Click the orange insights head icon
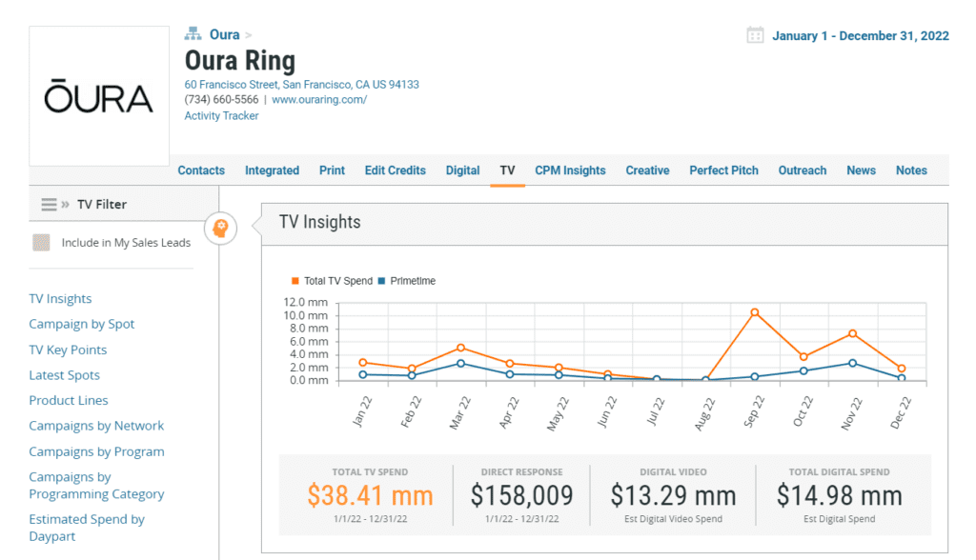The image size is (976, 560). tap(220, 229)
